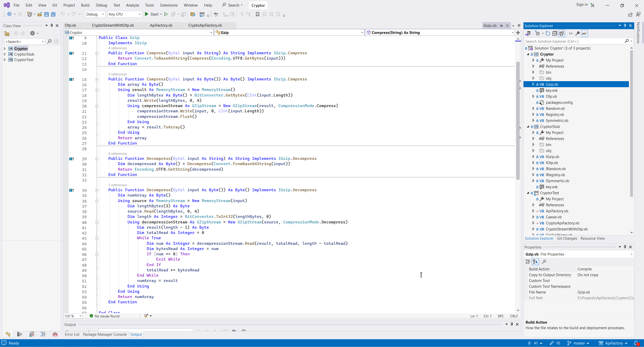Click the Save All toolbar icon
The height and width of the screenshot is (347, 644).
click(x=53, y=14)
